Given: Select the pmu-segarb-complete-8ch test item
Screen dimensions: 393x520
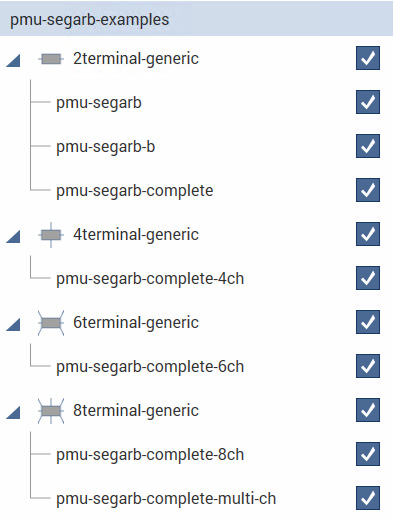Looking at the screenshot, I should 150,455.
